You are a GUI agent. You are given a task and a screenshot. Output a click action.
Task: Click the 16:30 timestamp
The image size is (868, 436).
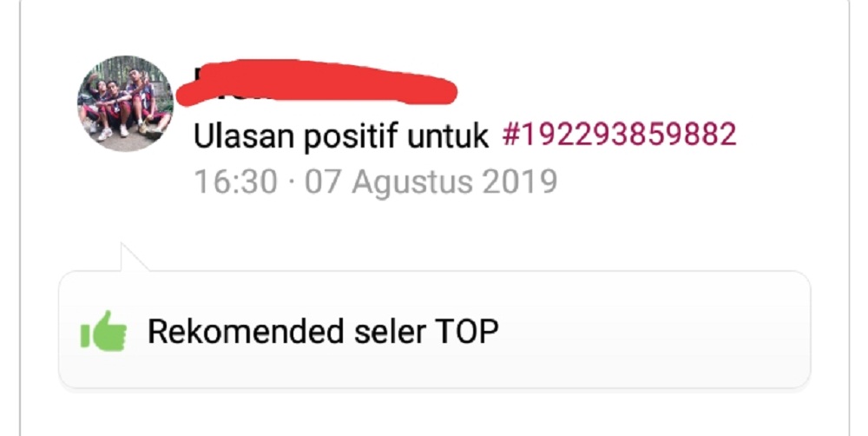[x=236, y=182]
